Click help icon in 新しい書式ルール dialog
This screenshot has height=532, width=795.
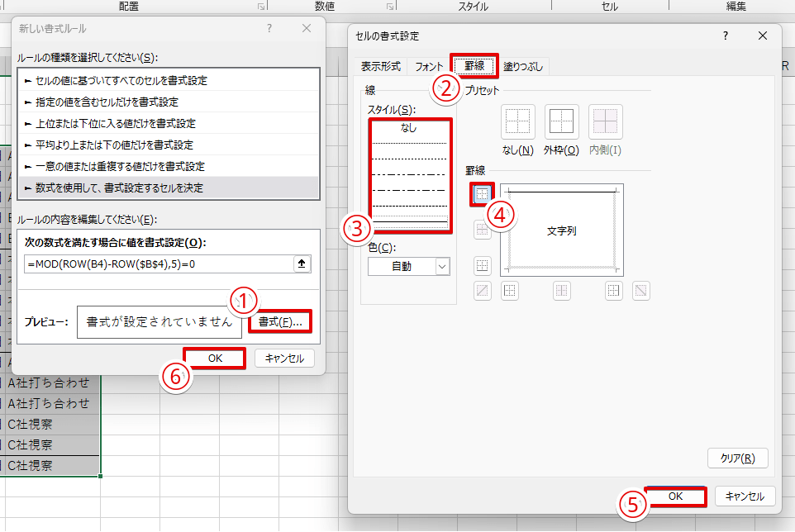pos(269,29)
